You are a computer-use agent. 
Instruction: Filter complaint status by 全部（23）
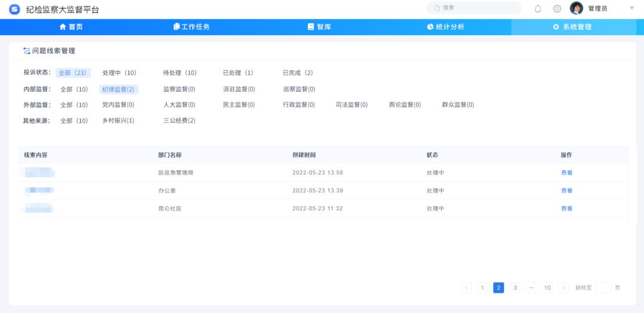click(73, 73)
